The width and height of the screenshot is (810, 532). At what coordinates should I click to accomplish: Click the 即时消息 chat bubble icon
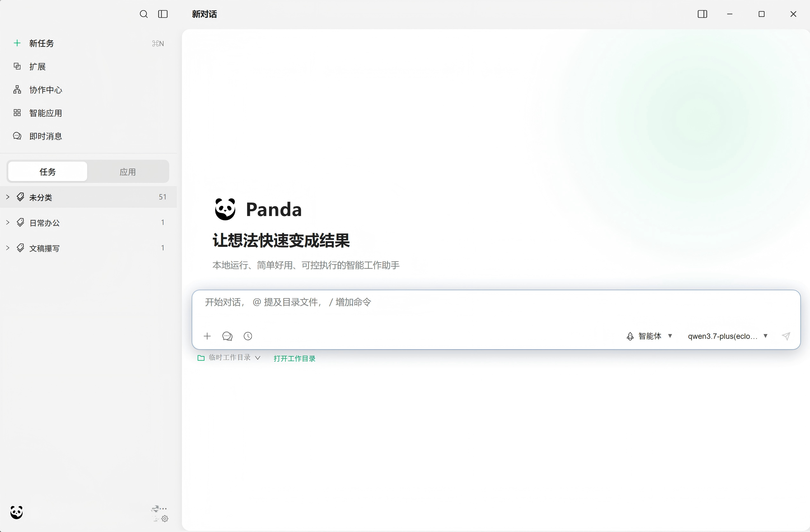17,136
